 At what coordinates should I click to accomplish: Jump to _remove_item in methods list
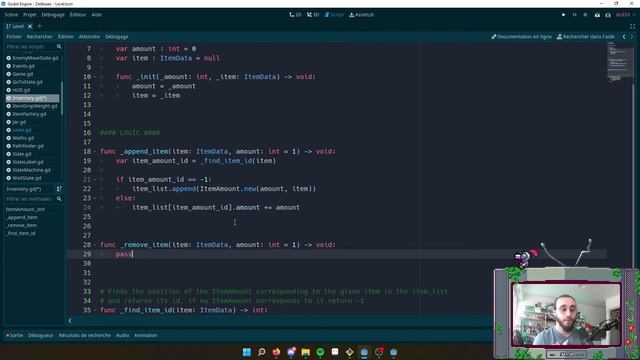22,225
